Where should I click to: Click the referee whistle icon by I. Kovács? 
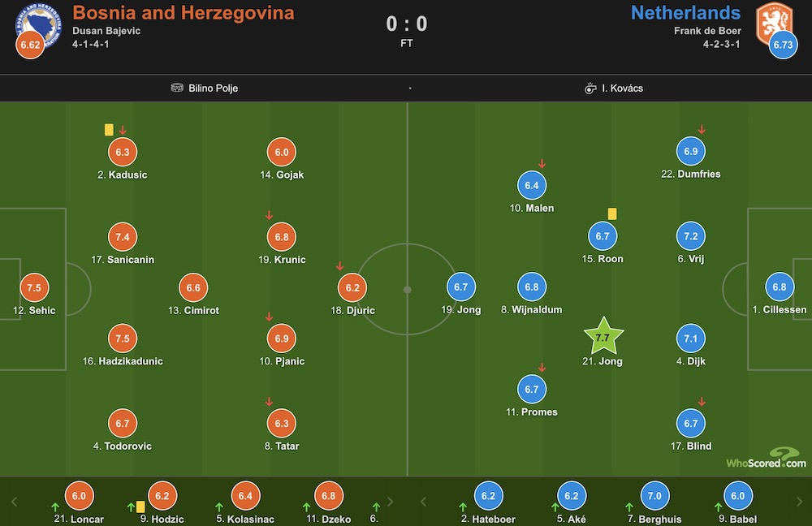click(x=590, y=88)
